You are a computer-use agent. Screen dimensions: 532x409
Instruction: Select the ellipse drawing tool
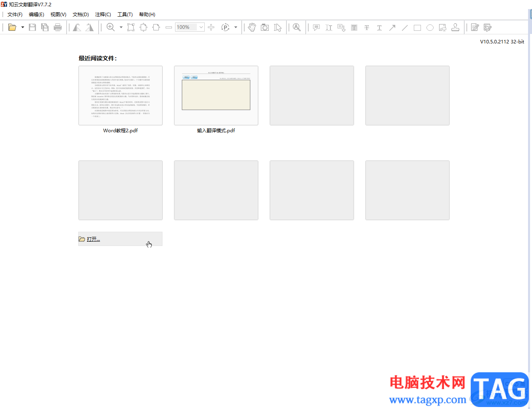430,27
